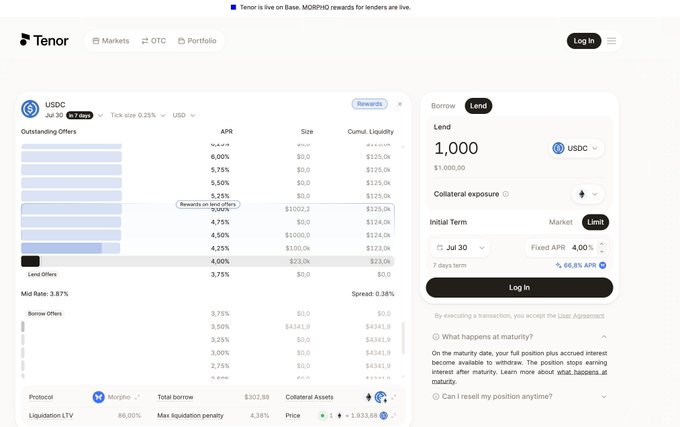
Task: Select the 6,00% lend offer row
Action: pos(208,157)
